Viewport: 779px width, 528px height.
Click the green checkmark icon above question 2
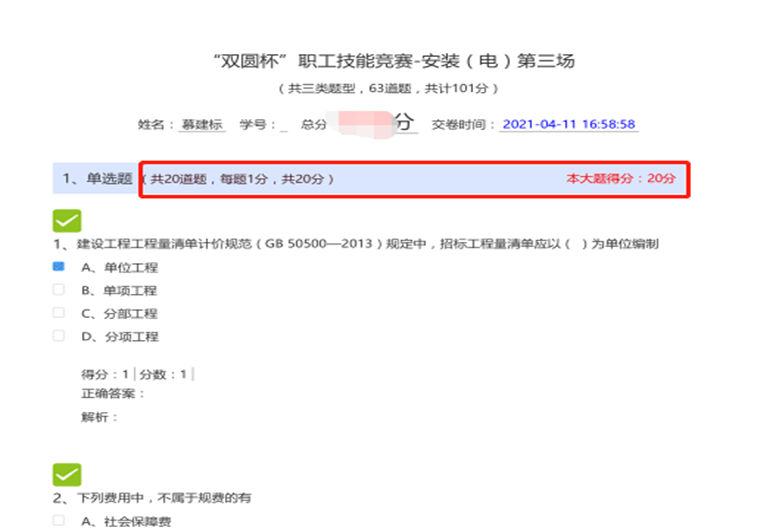(66, 474)
